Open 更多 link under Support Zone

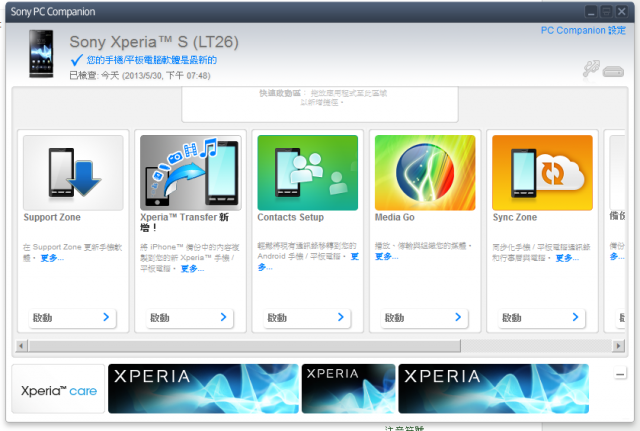52,258
